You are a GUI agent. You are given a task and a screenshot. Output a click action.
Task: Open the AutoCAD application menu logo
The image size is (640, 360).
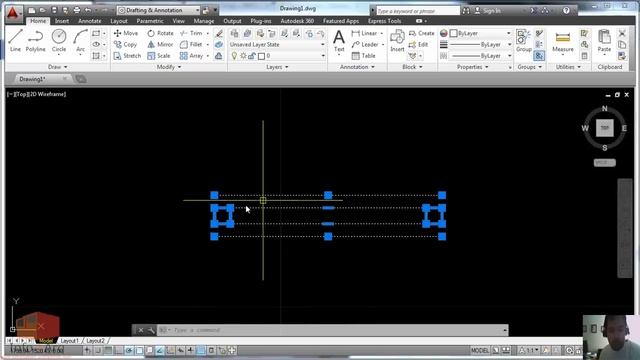tap(13, 12)
